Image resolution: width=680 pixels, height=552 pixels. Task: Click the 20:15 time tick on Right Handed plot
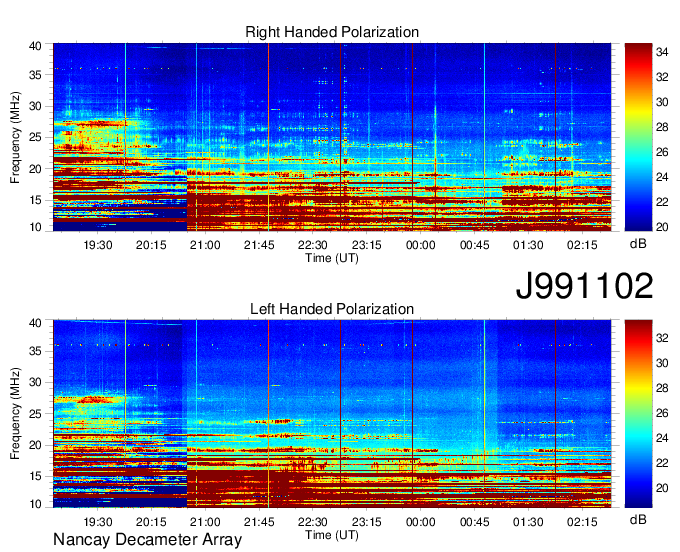coord(151,245)
